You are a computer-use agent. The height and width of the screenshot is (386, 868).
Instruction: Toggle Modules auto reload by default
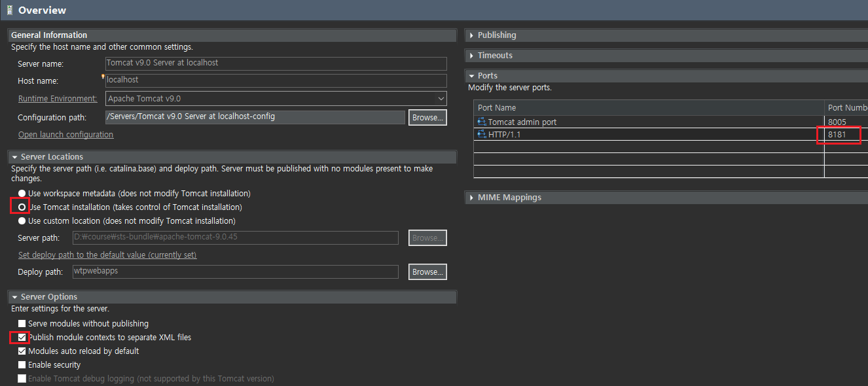22,351
